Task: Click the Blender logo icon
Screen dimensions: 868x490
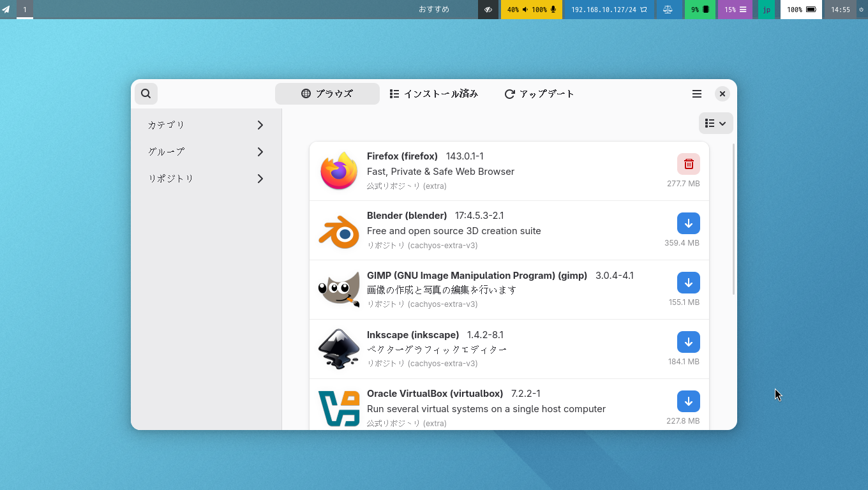Action: click(339, 230)
